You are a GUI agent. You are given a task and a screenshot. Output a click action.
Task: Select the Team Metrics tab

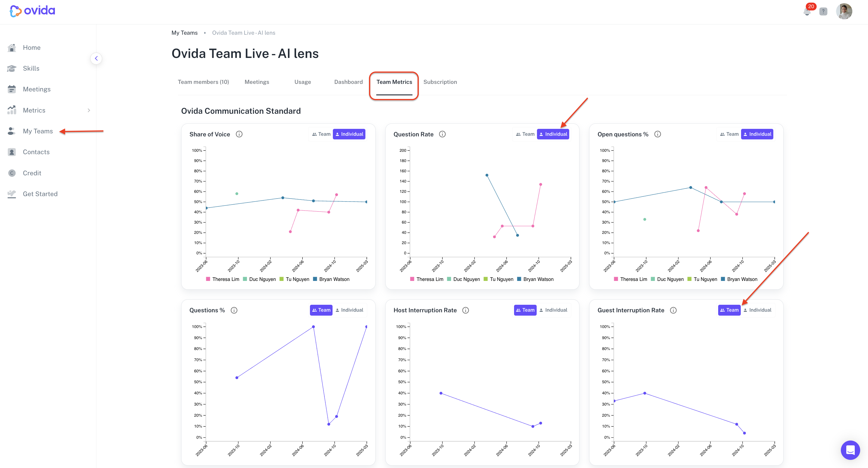tap(394, 82)
